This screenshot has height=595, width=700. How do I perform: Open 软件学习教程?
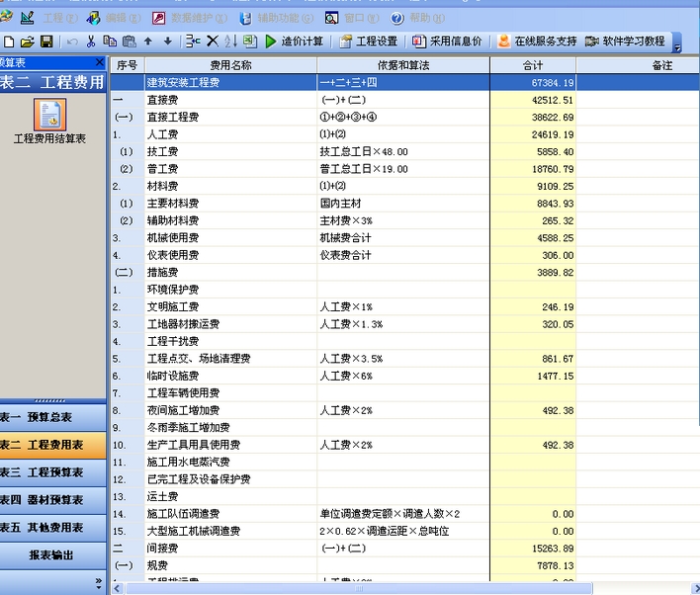[625, 42]
